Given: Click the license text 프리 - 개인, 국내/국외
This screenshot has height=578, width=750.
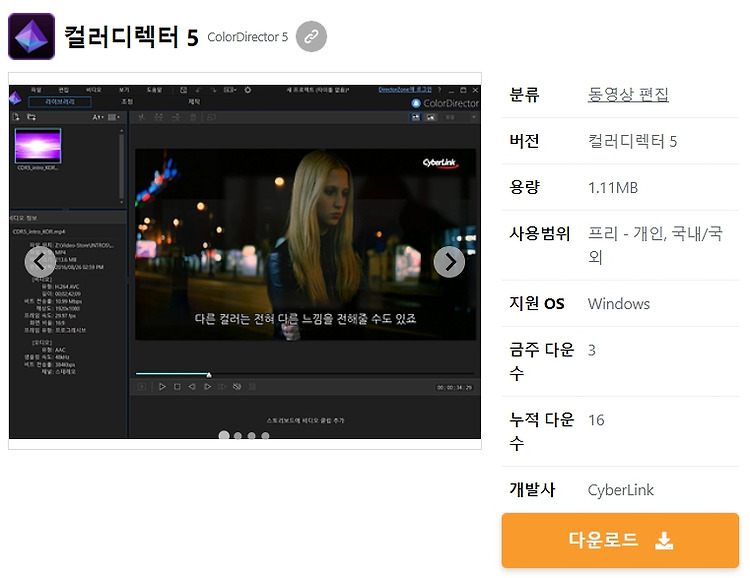Looking at the screenshot, I should (655, 245).
